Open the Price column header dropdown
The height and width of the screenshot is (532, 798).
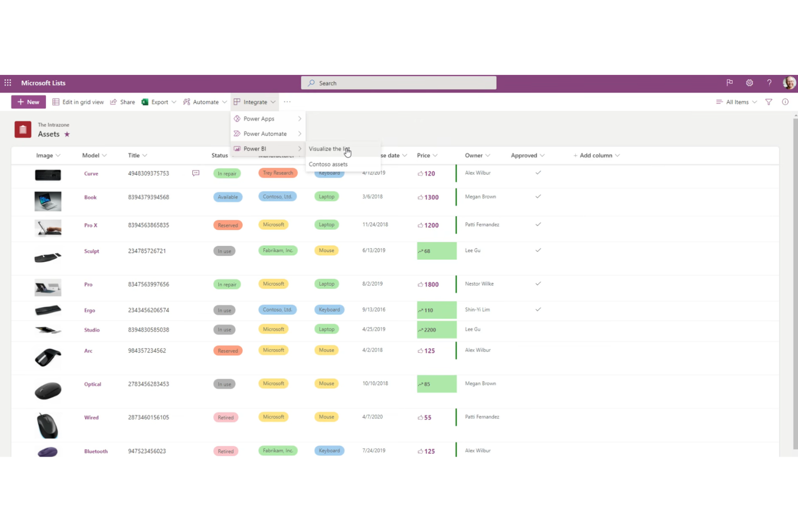point(427,155)
